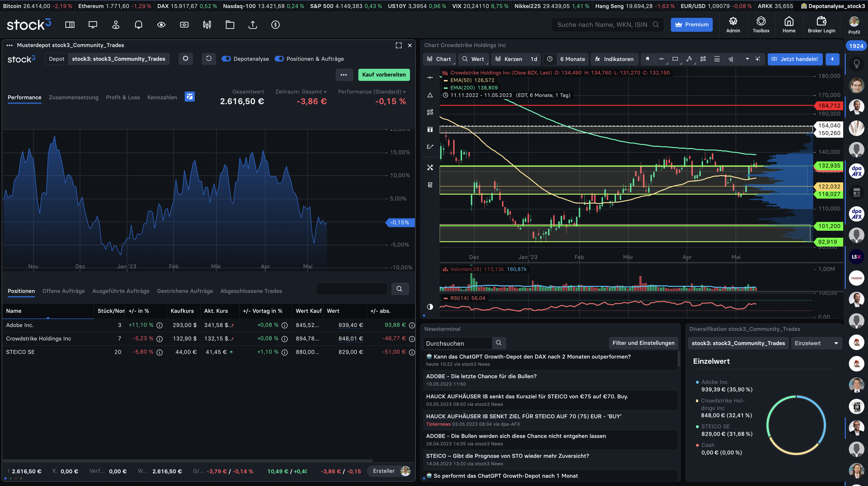Open the Ausgeführte Aufträge tab
Screen dimensions: 868x486
coord(121,291)
